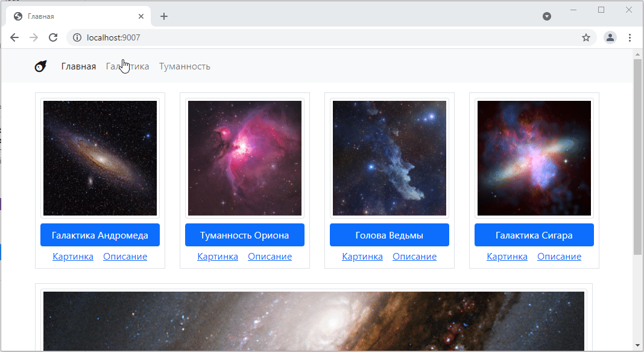Open the Chrome three-dot menu
Screen dimensions: 644x352
630,37
